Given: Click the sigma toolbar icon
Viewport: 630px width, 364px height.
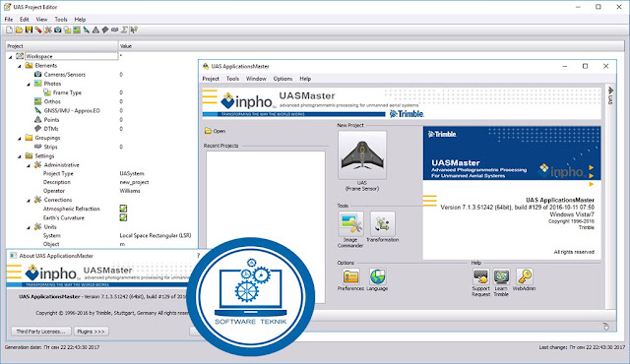Looking at the screenshot, I should 125,30.
